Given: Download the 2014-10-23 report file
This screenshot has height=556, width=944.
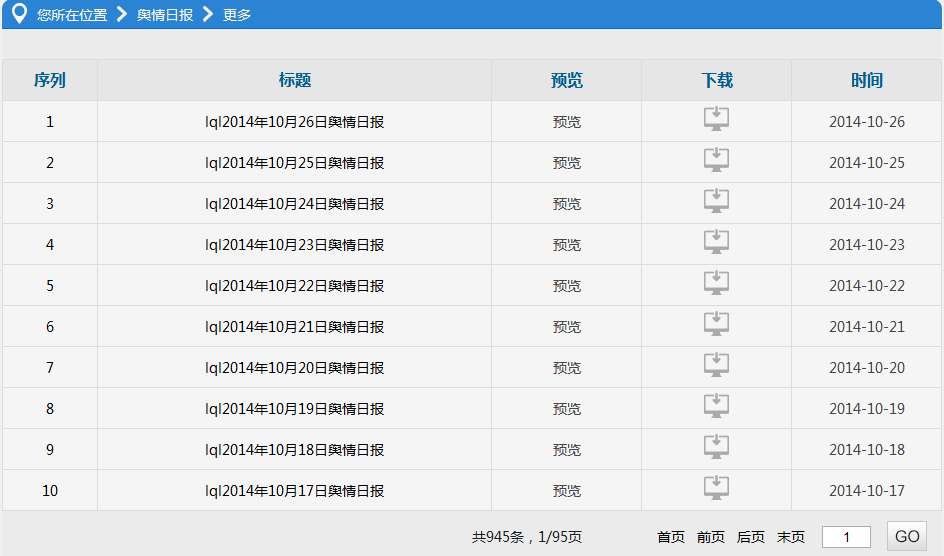Looking at the screenshot, I should coord(716,242).
